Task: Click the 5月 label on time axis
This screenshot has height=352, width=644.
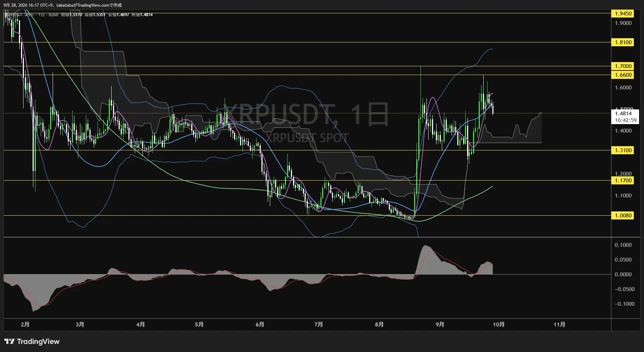Action: click(x=199, y=324)
